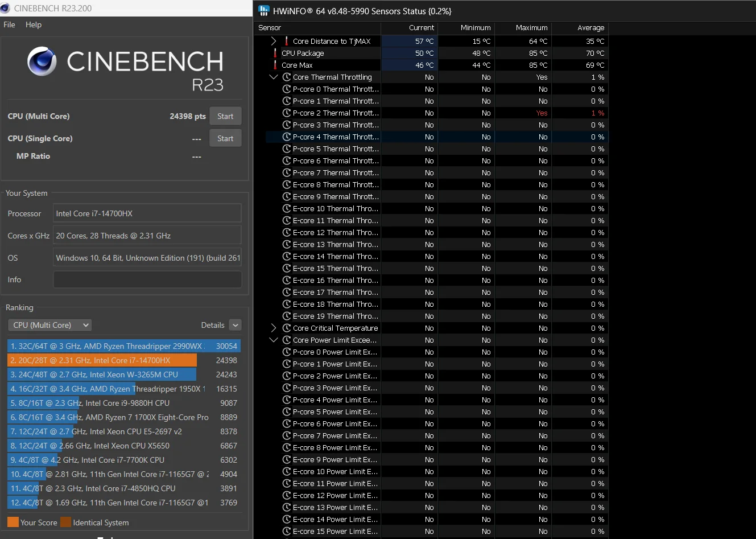Collapse the Core Thermal Throttling group
Image resolution: width=756 pixels, height=539 pixels.
pyautogui.click(x=274, y=77)
